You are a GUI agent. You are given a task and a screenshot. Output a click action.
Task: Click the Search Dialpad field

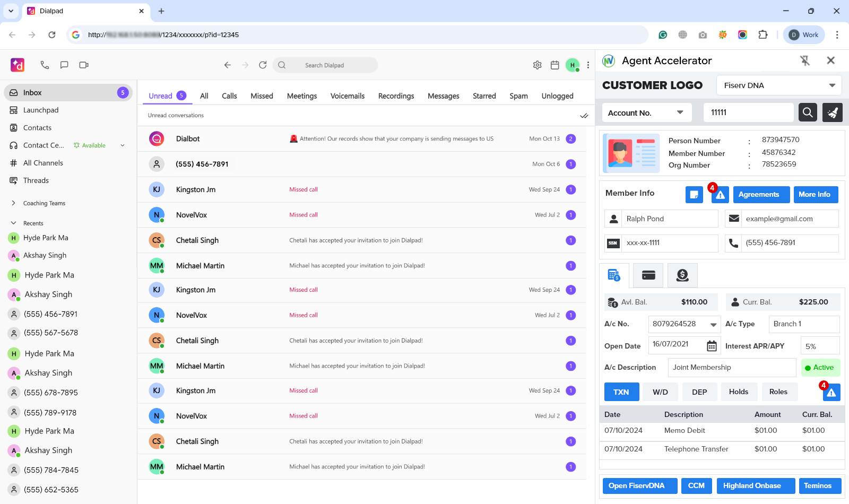[x=325, y=65]
